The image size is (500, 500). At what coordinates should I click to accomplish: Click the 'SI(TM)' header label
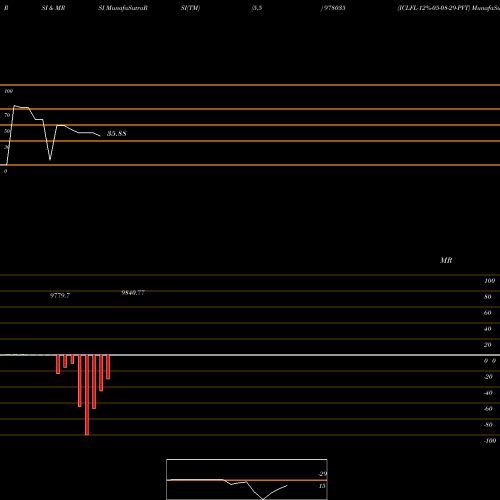pyautogui.click(x=190, y=8)
